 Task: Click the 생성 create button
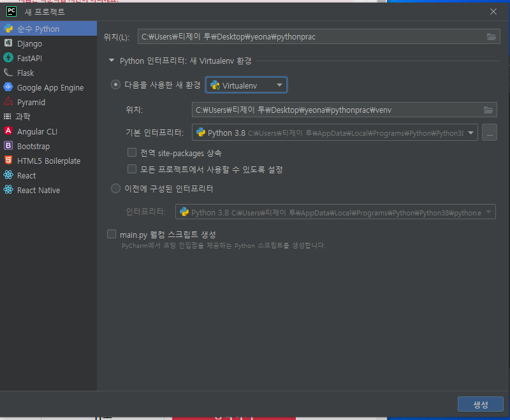click(481, 405)
